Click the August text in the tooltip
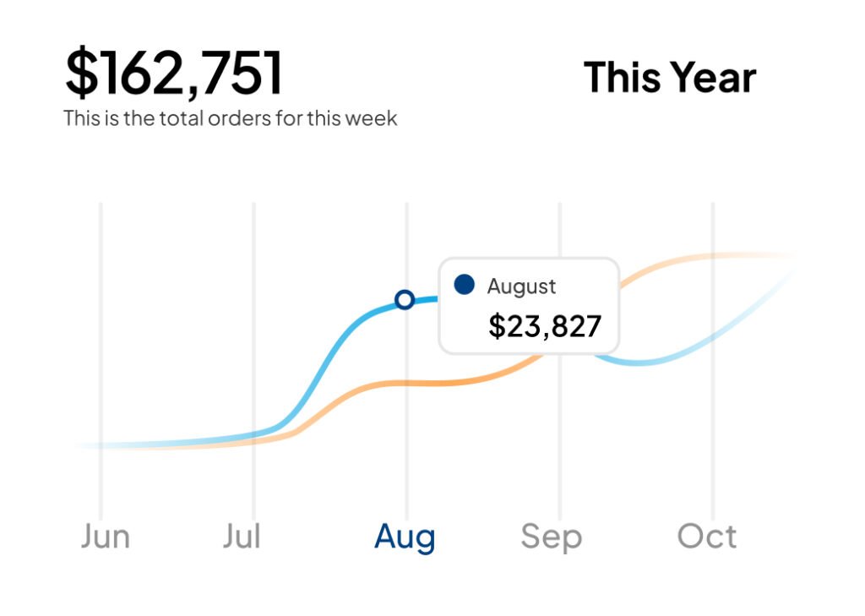865x616 pixels. click(521, 286)
